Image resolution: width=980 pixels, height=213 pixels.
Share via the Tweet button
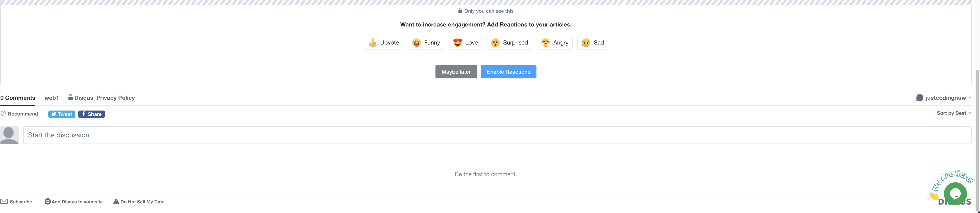[x=62, y=114]
